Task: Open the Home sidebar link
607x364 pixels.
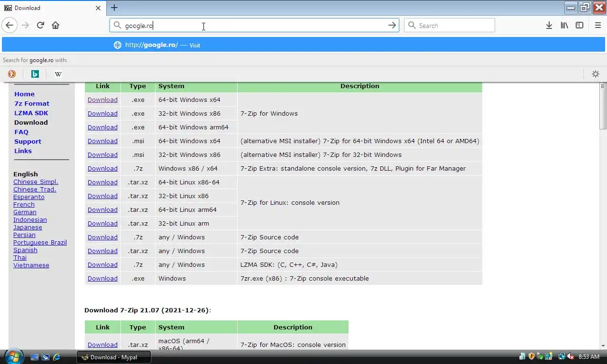Action: coord(24,94)
